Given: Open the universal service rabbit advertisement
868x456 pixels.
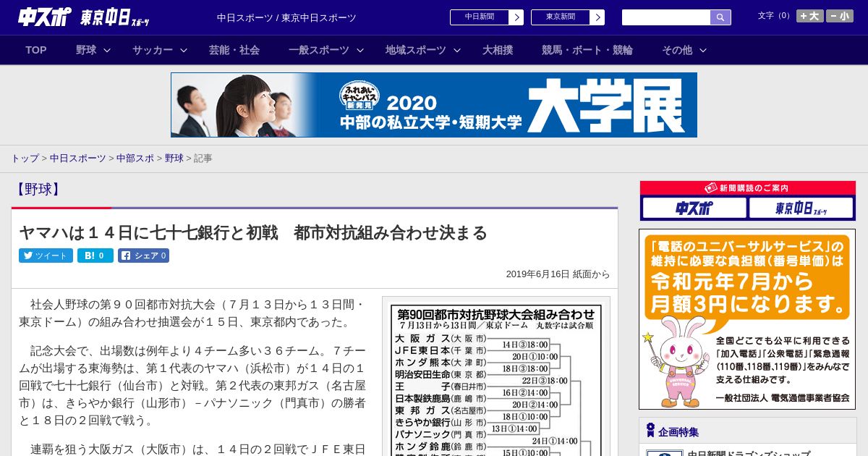Looking at the screenshot, I should (747, 319).
